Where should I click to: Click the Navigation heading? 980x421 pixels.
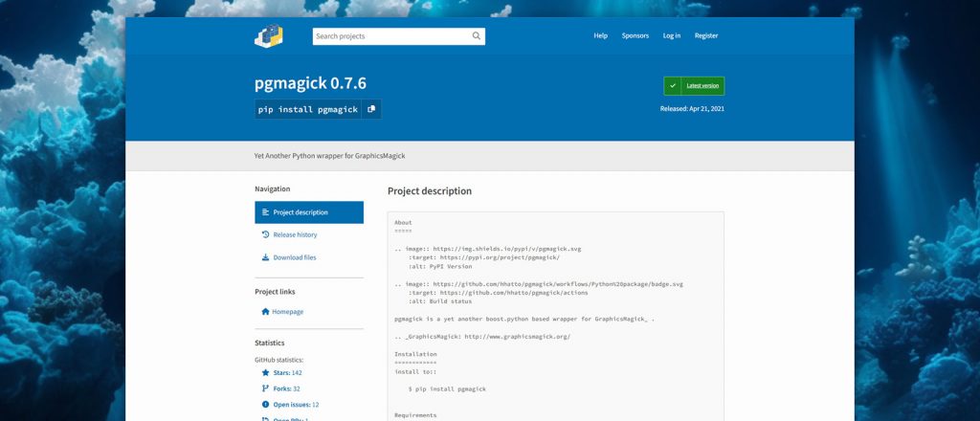pos(273,189)
